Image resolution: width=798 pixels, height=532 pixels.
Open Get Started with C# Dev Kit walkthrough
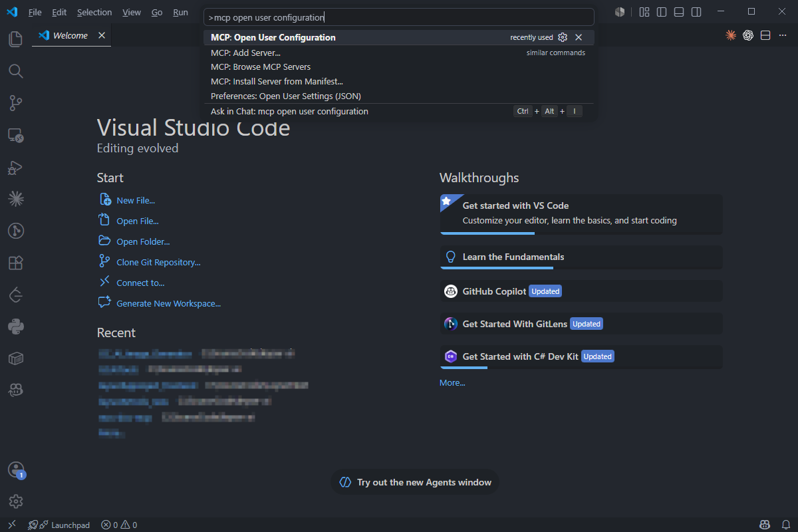tap(581, 356)
